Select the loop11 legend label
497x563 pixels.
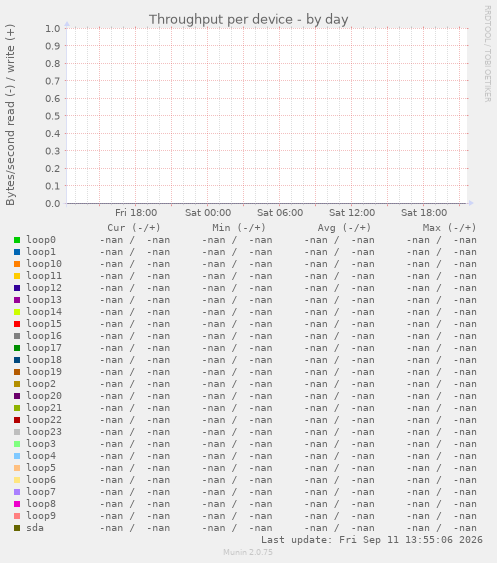coord(44,276)
